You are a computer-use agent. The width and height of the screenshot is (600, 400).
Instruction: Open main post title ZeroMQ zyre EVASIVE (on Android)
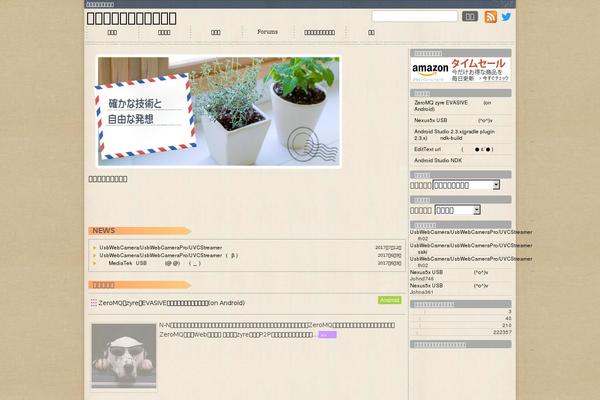point(171,303)
